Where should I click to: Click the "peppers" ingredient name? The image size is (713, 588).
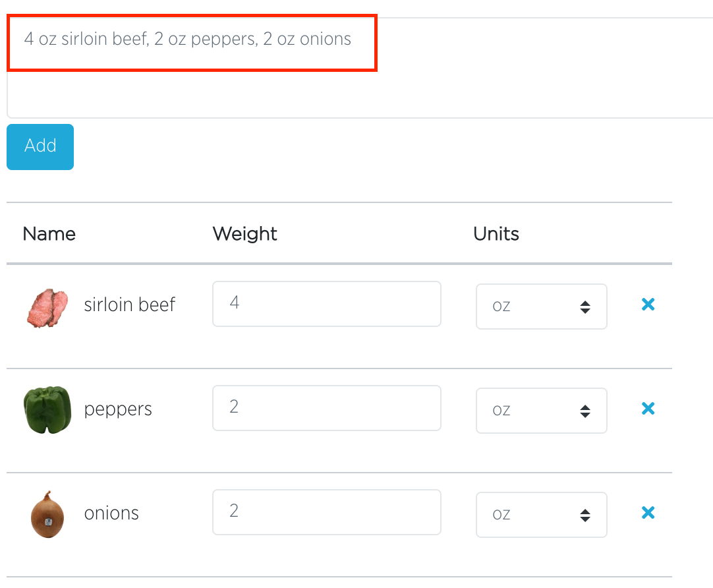(x=118, y=409)
